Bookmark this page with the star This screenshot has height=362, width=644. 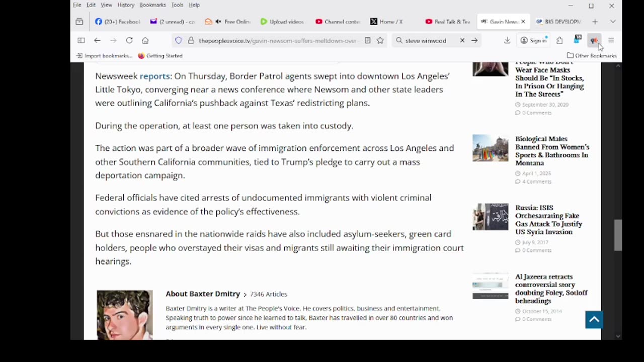click(x=380, y=40)
